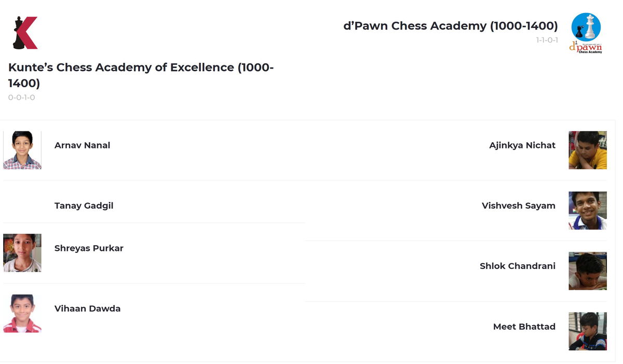Viewport: 623px width, 364px height.
Task: Select player name Ajinkya Nichat
Action: coord(522,145)
